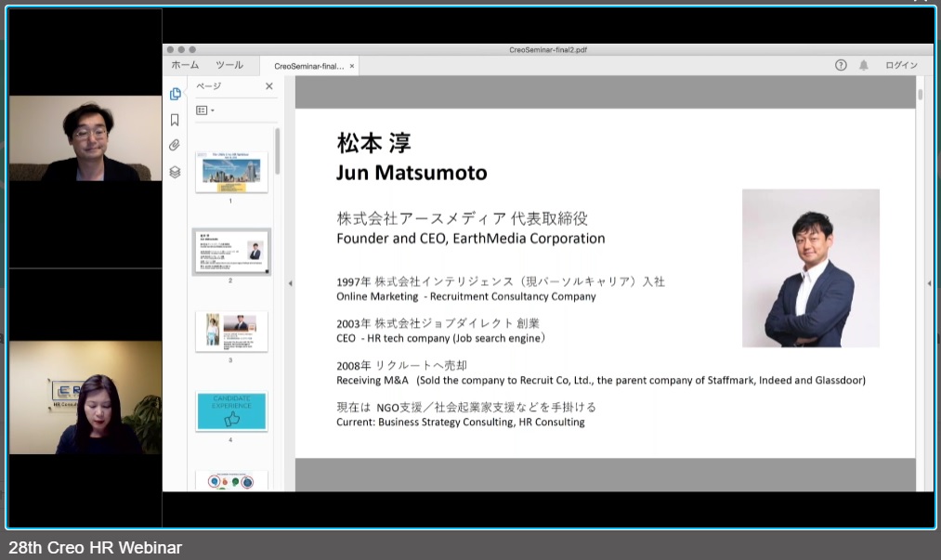941x560 pixels.
Task: Click the top participant's webcam video
Action: 85,138
